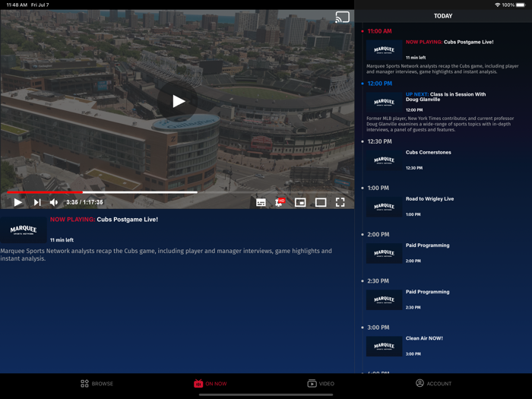Click the Marquee thumbnail for Cubs Cornerstones
This screenshot has width=532, height=399.
(x=384, y=160)
